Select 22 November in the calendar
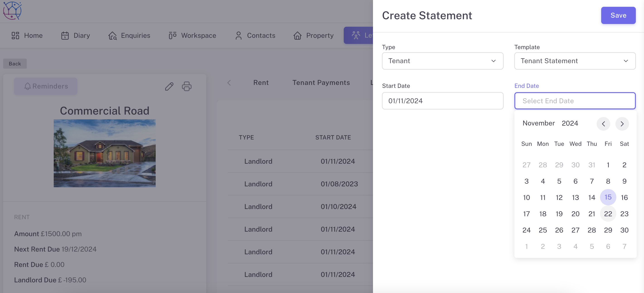Image resolution: width=644 pixels, height=293 pixels. pos(608,214)
